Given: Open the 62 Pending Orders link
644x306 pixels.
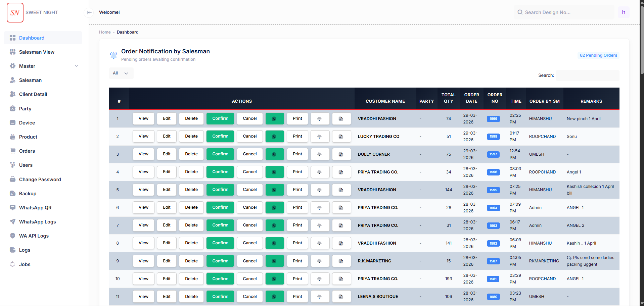Looking at the screenshot, I should [x=598, y=55].
